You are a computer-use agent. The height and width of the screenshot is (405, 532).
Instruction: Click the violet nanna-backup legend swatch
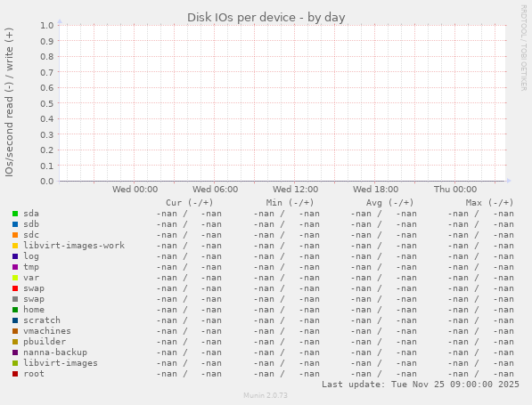15,352
